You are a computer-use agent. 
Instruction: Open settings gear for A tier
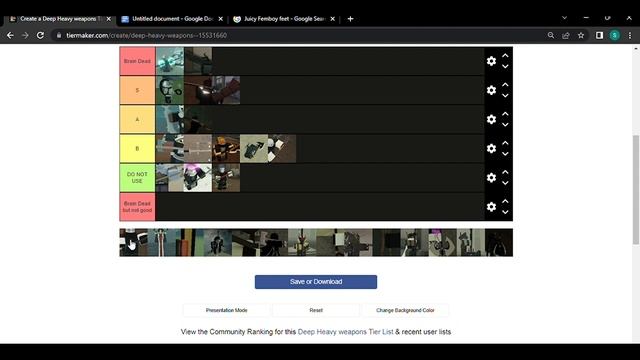point(491,119)
